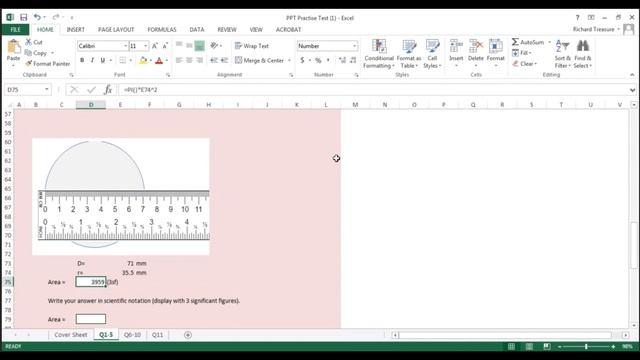Click the zoom slider handle
The image size is (640, 360).
(586, 347)
